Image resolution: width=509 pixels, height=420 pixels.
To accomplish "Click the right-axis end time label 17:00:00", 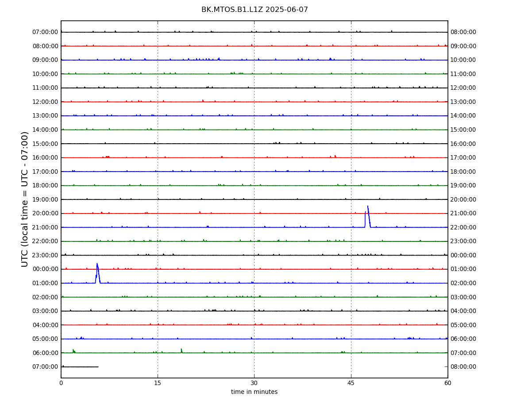I will pos(463,158).
